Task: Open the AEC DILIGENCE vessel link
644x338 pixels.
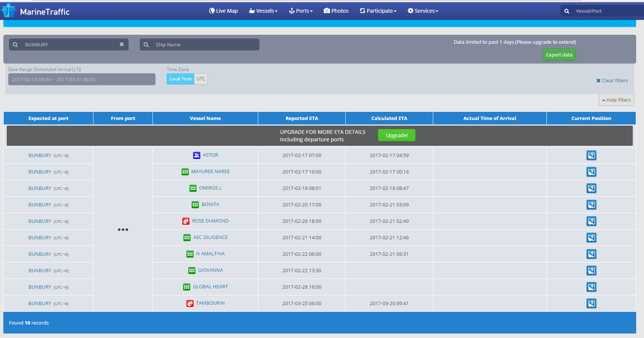Action: [210, 237]
